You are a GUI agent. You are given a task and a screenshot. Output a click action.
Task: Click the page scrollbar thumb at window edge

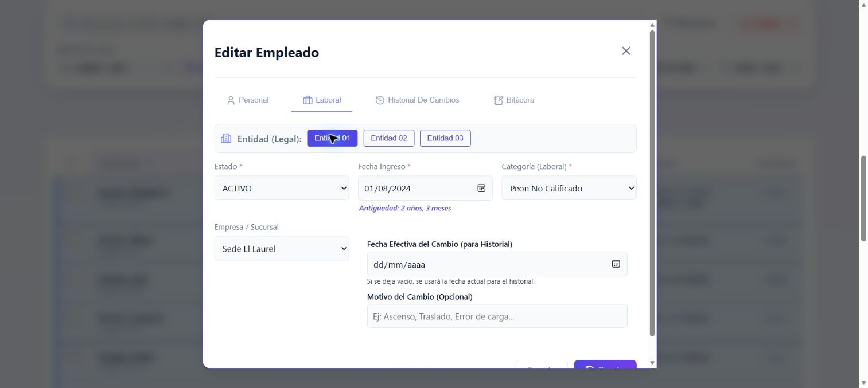click(x=863, y=198)
